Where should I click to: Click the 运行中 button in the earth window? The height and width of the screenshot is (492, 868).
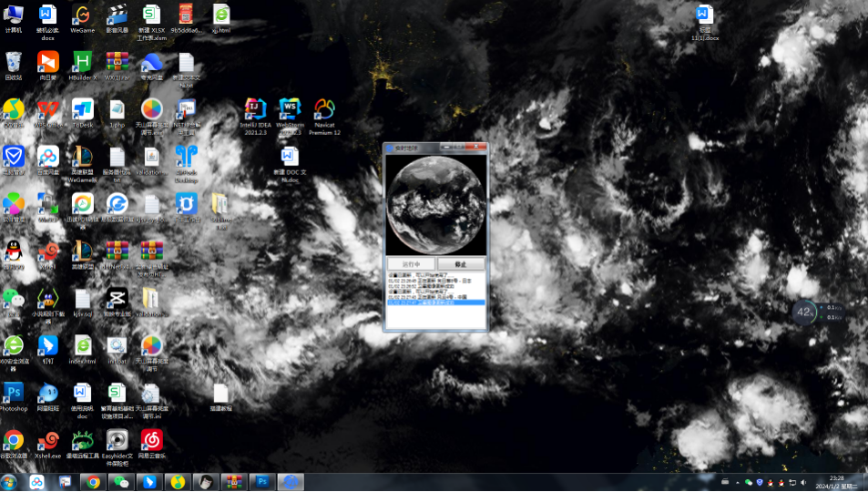point(411,263)
